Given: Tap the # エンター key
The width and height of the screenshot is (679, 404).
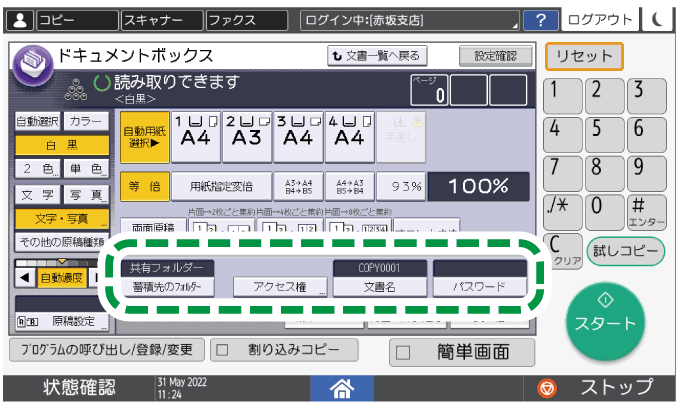Looking at the screenshot, I should (x=647, y=212).
